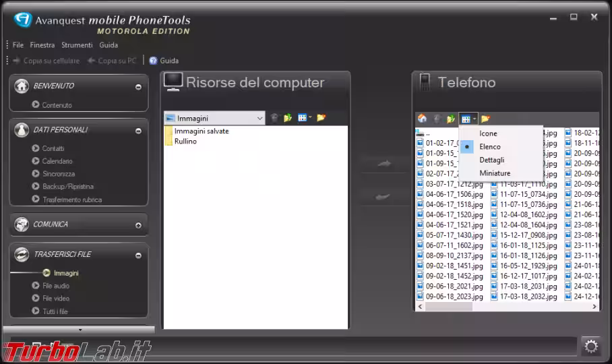Collapse the Trasferisci File panel
Screen dimensions: 612x364
[138, 255]
